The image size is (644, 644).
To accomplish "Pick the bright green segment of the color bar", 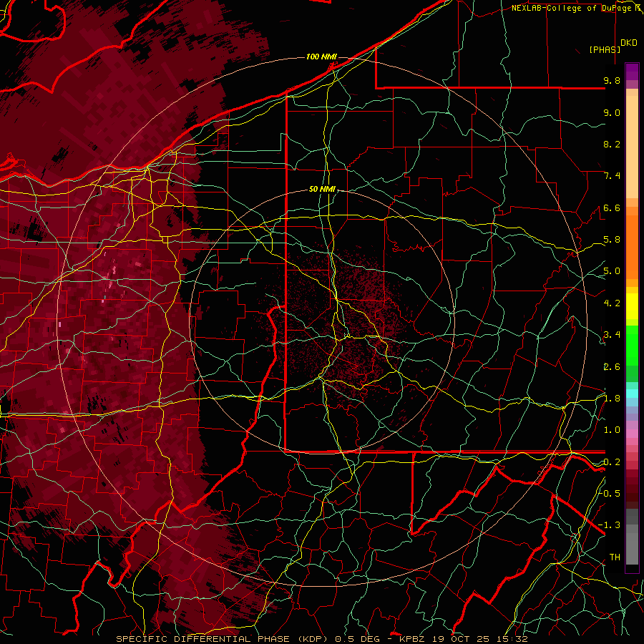I will [x=632, y=347].
